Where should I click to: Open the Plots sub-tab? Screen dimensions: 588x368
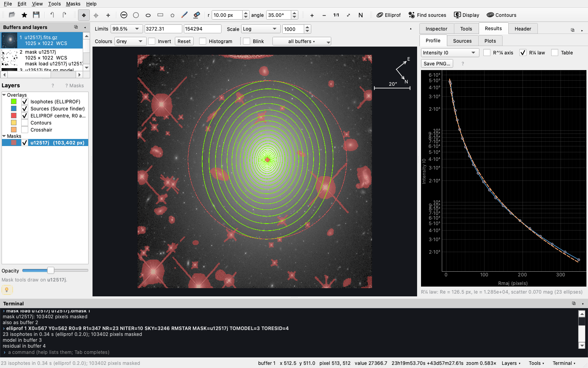coord(490,41)
